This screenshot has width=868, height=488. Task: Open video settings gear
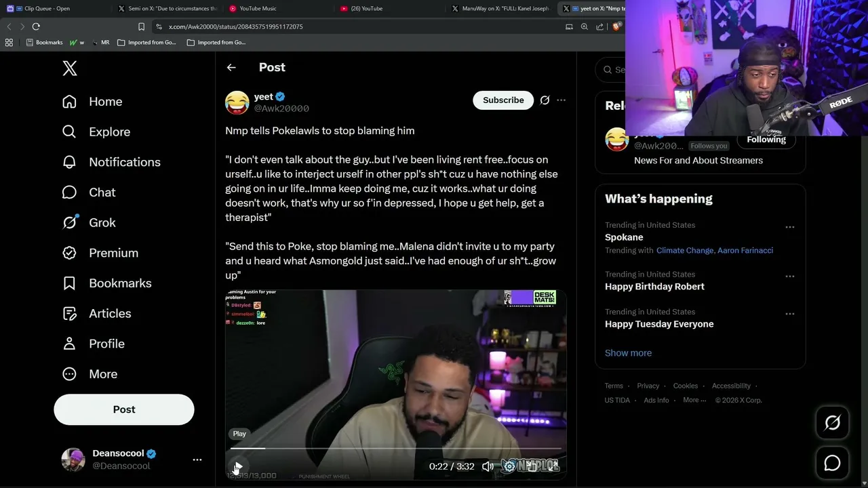509,466
